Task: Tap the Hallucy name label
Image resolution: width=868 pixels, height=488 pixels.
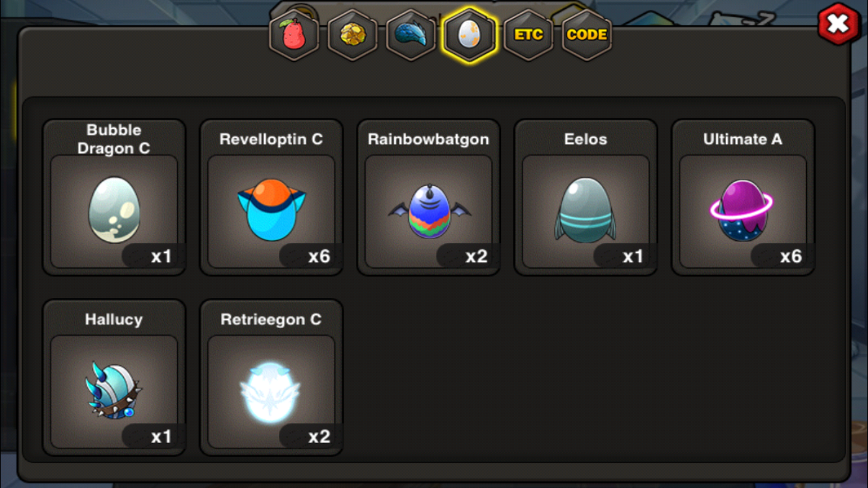Action: pyautogui.click(x=114, y=319)
